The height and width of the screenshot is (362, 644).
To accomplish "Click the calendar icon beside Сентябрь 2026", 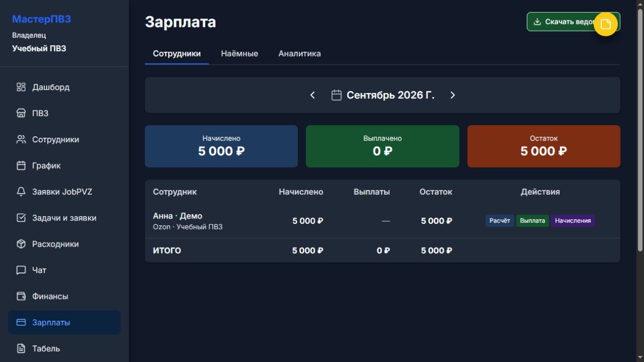I will tap(337, 95).
